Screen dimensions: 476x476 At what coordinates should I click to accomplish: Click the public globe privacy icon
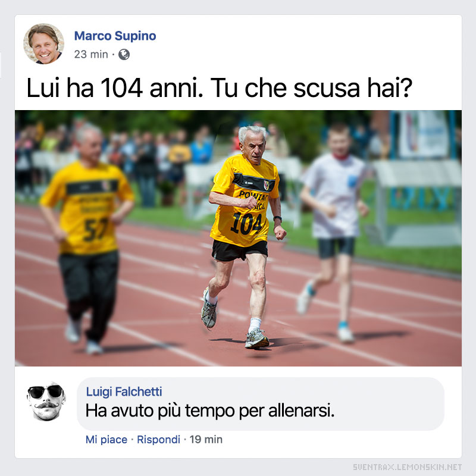[124, 54]
